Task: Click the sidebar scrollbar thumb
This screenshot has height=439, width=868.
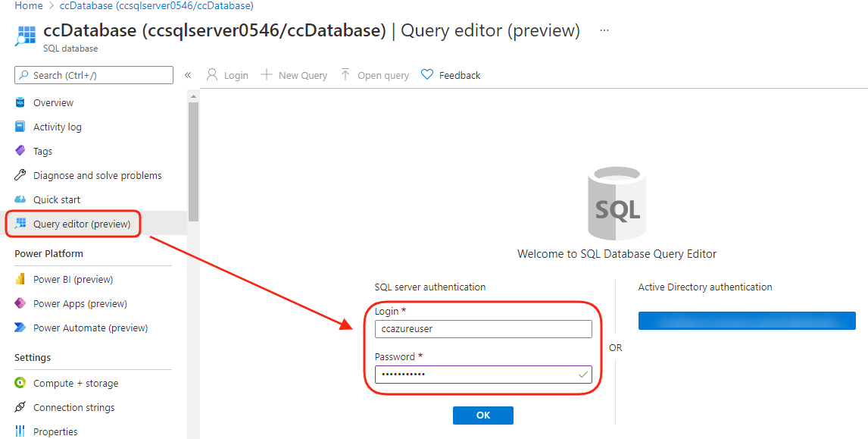Action: pyautogui.click(x=193, y=161)
